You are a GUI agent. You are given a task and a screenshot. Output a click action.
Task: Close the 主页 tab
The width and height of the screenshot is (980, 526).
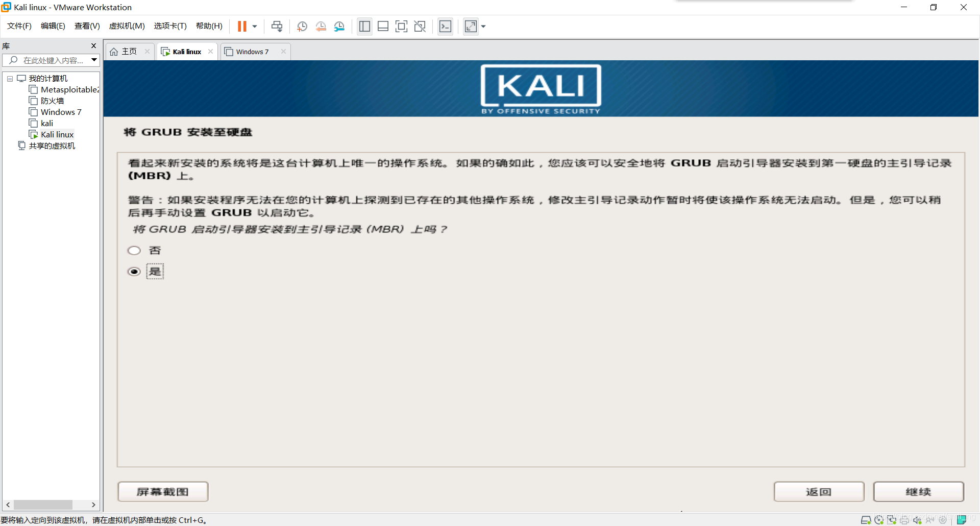click(x=147, y=52)
